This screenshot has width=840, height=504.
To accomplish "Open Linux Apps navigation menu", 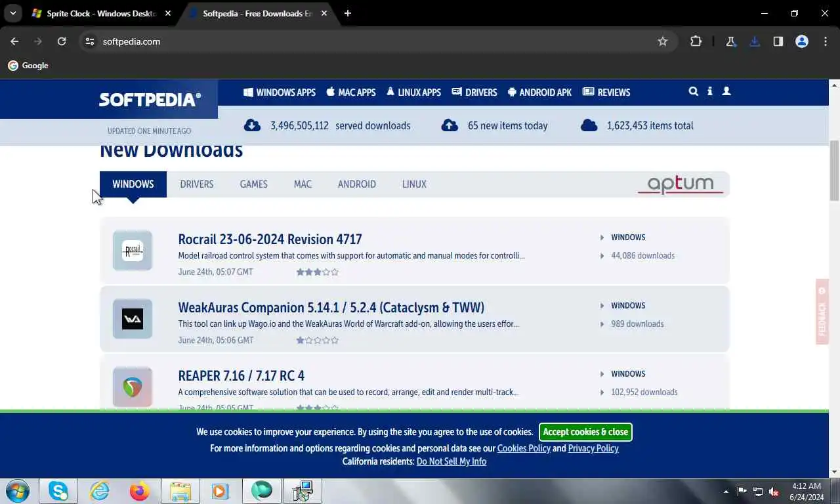I will click(413, 93).
